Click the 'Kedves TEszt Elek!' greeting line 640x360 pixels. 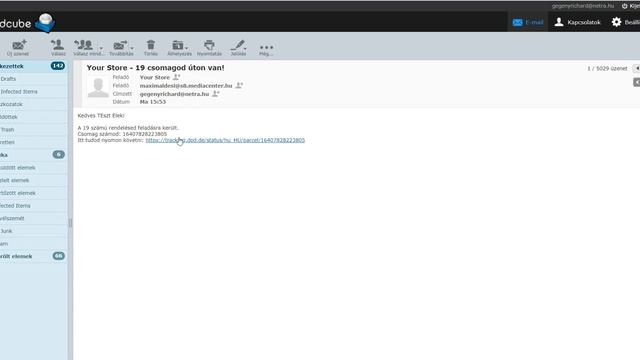pos(101,116)
